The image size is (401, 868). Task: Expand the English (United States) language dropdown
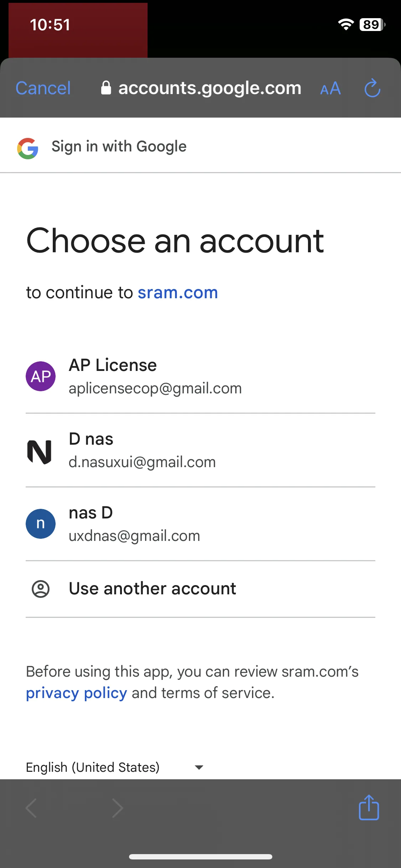[x=115, y=767]
